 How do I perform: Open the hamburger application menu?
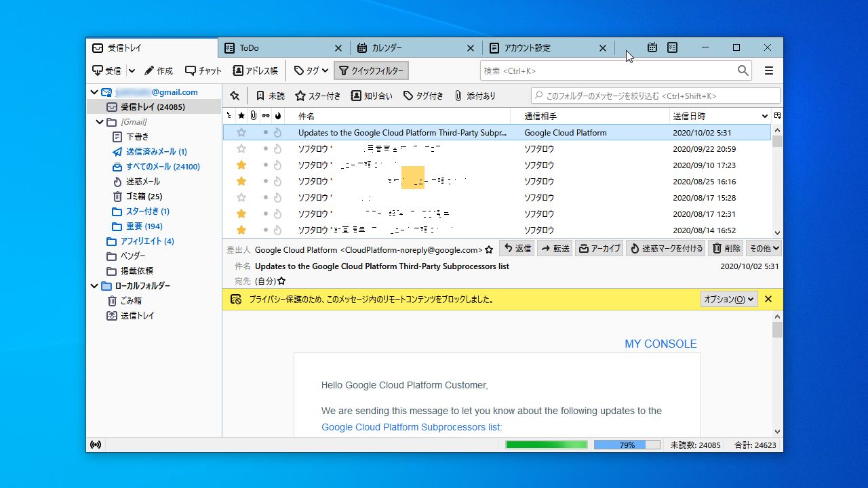pos(769,70)
